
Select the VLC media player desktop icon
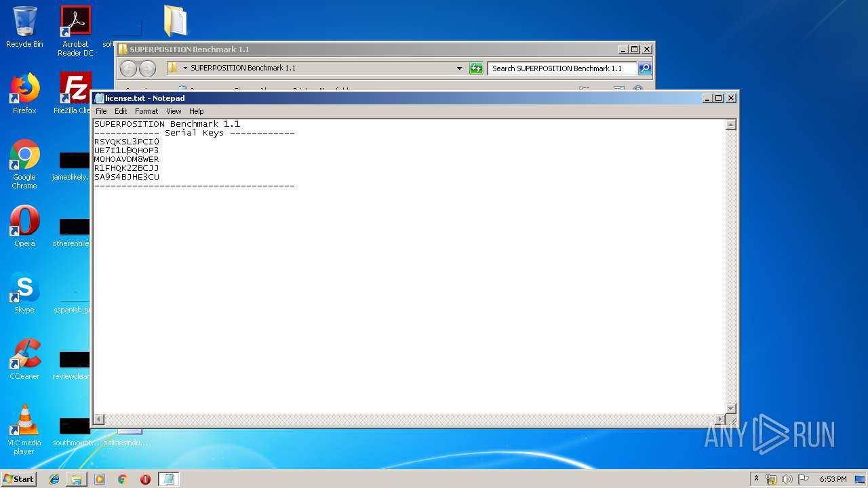[x=24, y=430]
